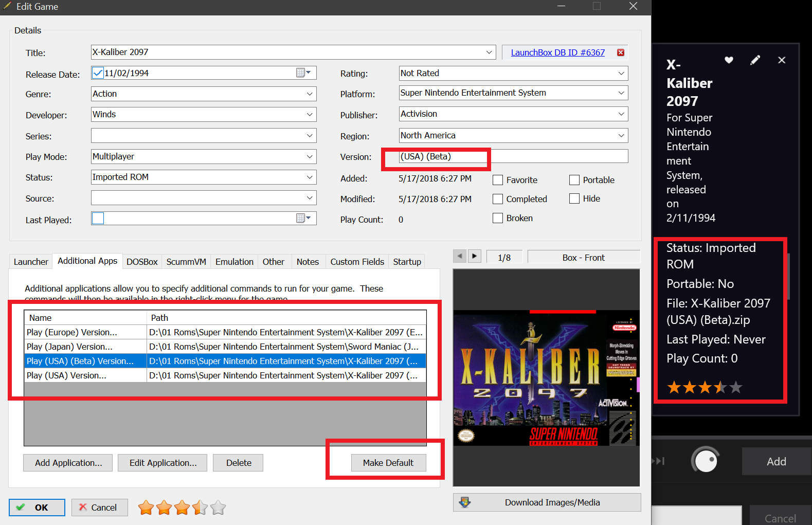
Task: Check the Broken checkbox
Action: coord(498,218)
